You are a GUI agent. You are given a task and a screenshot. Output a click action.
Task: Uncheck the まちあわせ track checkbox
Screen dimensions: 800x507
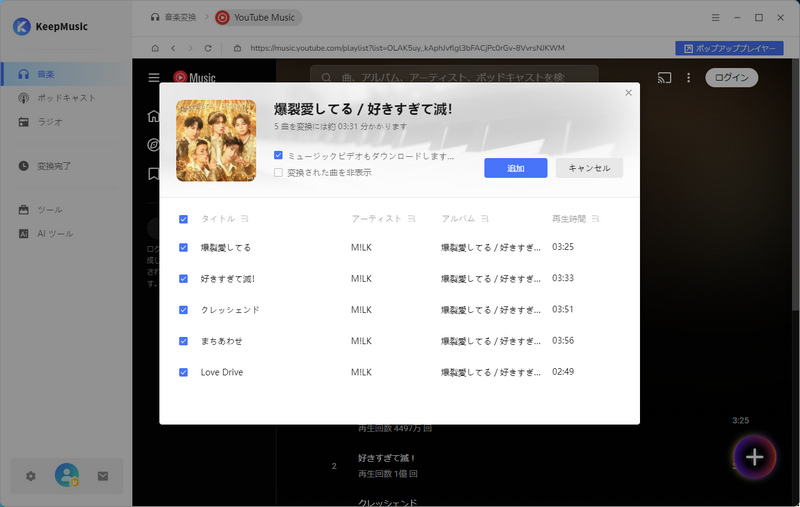(x=183, y=341)
